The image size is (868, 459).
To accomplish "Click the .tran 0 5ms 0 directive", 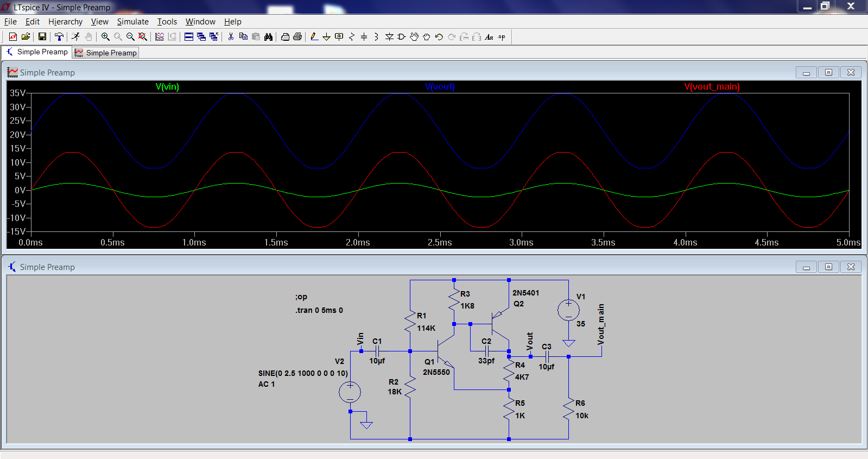I will click(x=319, y=310).
